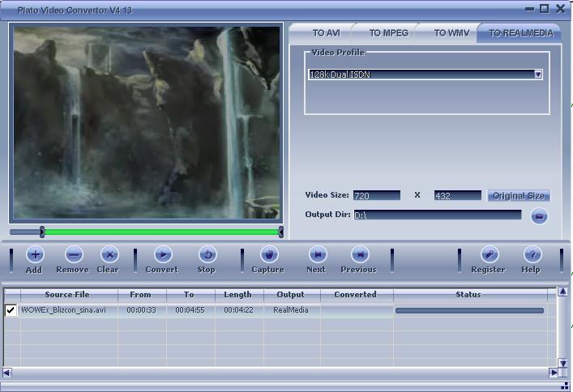Click the Length value 00:04:22
573x392 pixels.
point(238,310)
